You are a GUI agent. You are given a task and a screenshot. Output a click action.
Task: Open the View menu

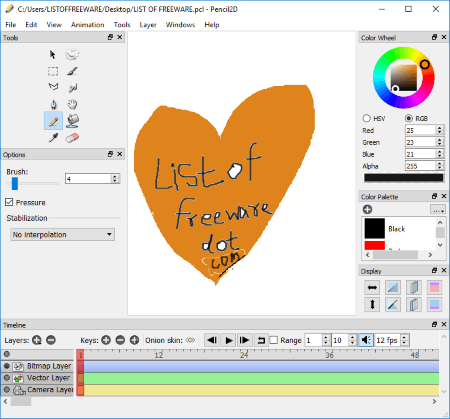pyautogui.click(x=54, y=25)
